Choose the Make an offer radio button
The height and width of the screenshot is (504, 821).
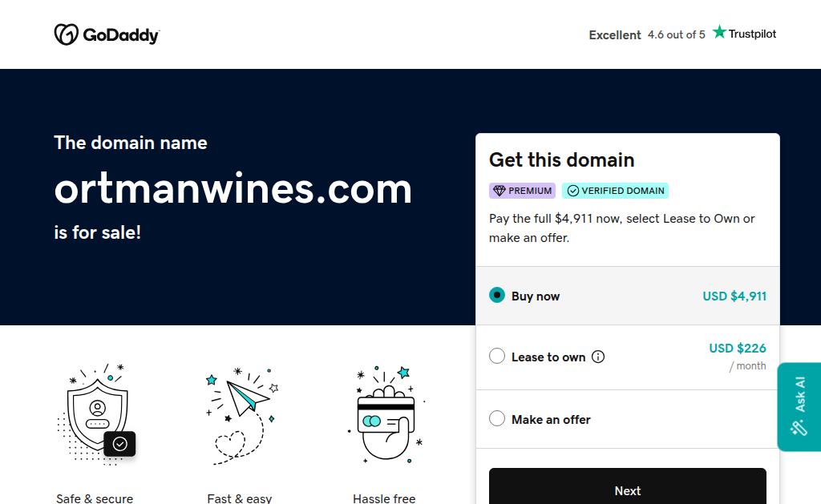click(497, 419)
